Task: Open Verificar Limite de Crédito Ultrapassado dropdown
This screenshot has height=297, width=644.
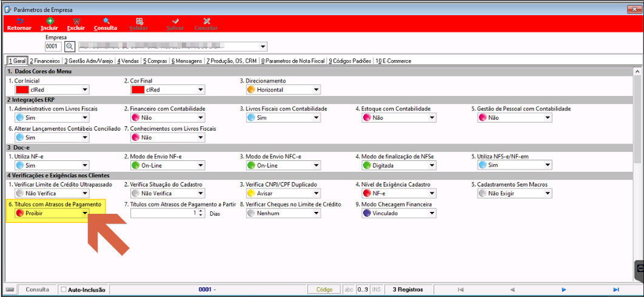Action: click(85, 193)
